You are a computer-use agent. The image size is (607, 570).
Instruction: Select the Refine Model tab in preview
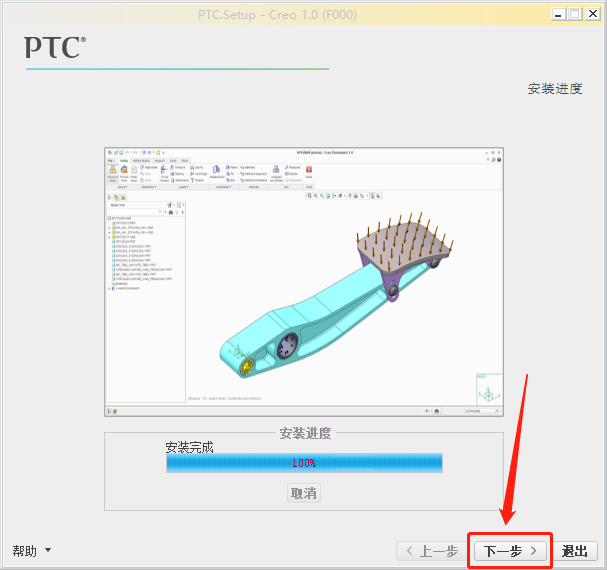click(x=141, y=160)
